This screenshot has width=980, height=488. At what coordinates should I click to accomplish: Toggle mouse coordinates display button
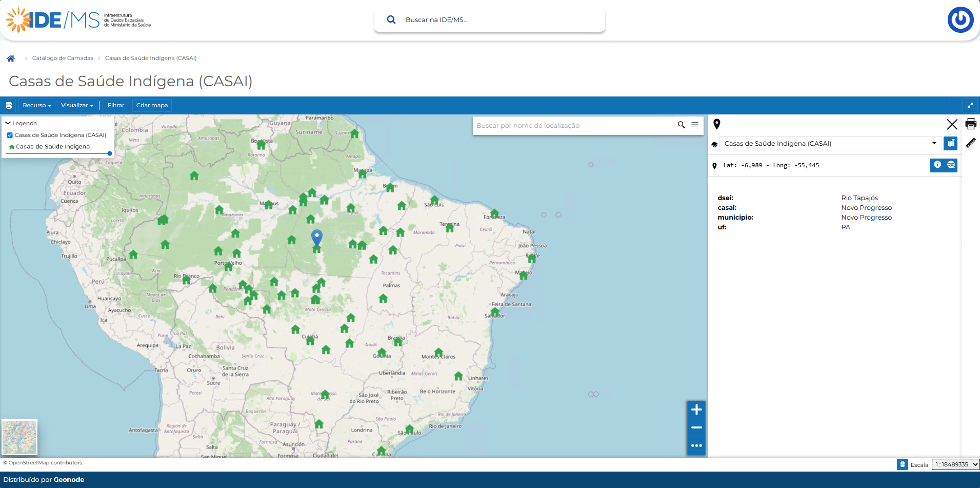[902, 464]
